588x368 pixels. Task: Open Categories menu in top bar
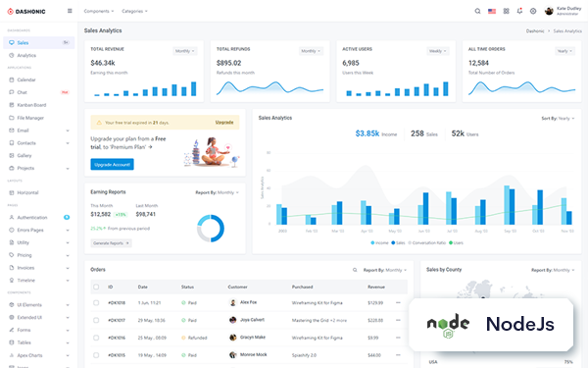click(x=134, y=11)
